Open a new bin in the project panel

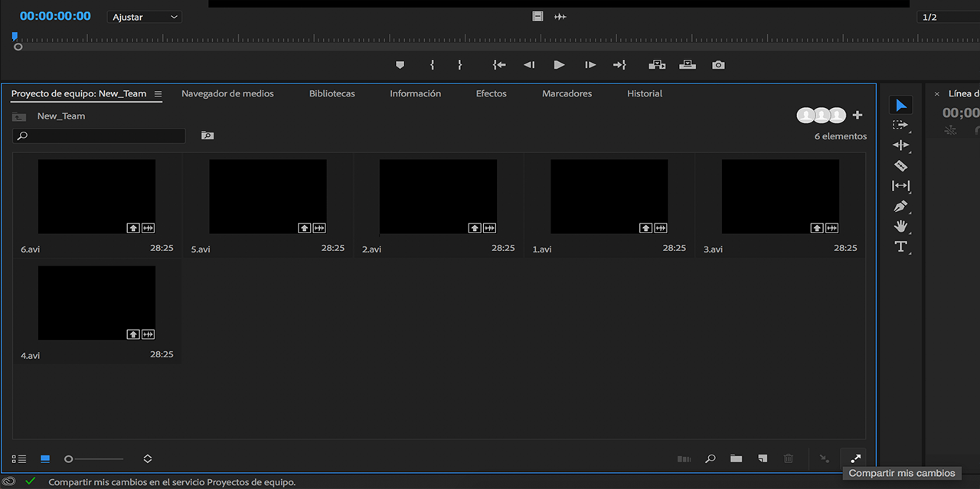pyautogui.click(x=736, y=458)
